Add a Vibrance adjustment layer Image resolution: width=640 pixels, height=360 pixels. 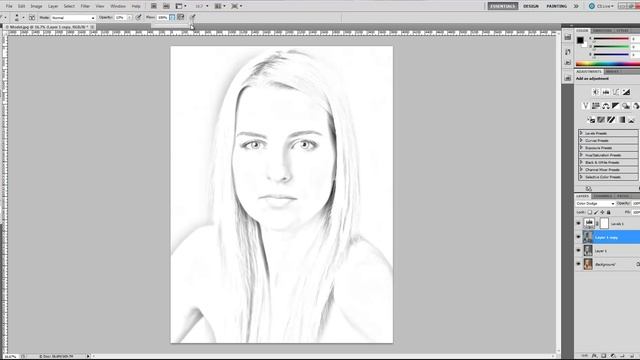[585, 106]
